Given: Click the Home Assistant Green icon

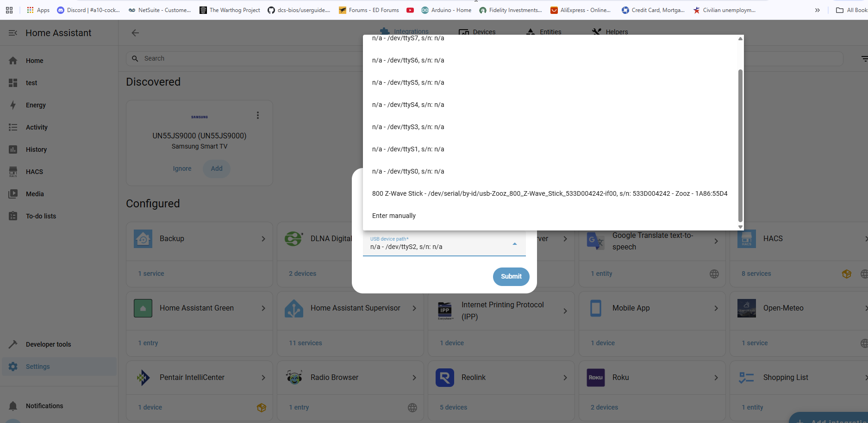Looking at the screenshot, I should (x=143, y=308).
